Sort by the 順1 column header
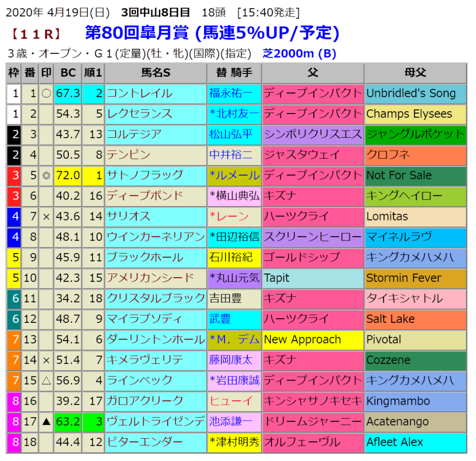 click(93, 73)
